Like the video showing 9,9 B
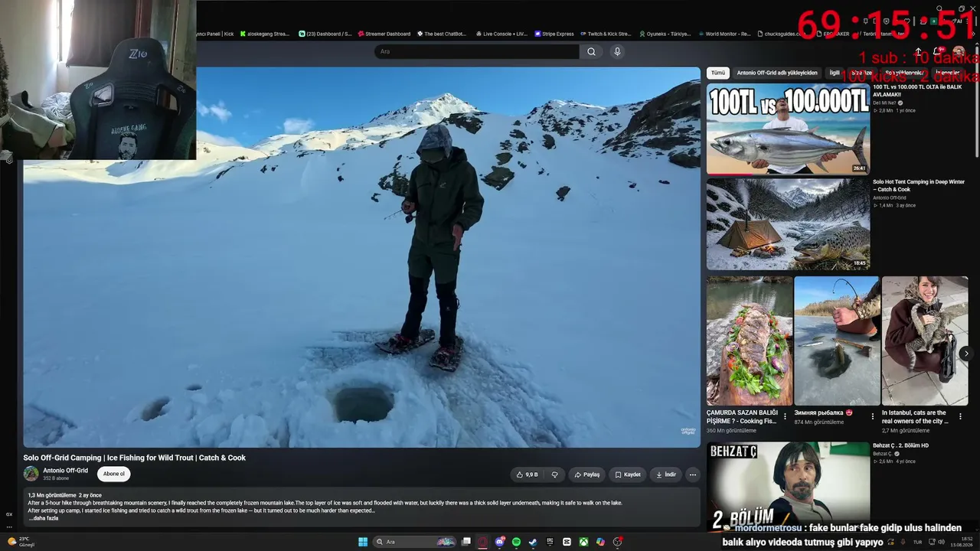This screenshot has height=551, width=980. 528,474
